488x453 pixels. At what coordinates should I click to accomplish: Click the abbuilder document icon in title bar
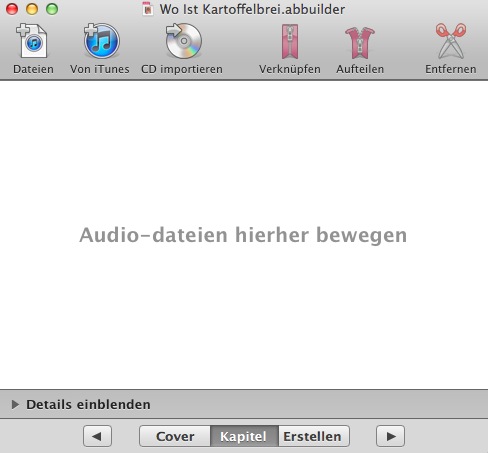click(148, 9)
